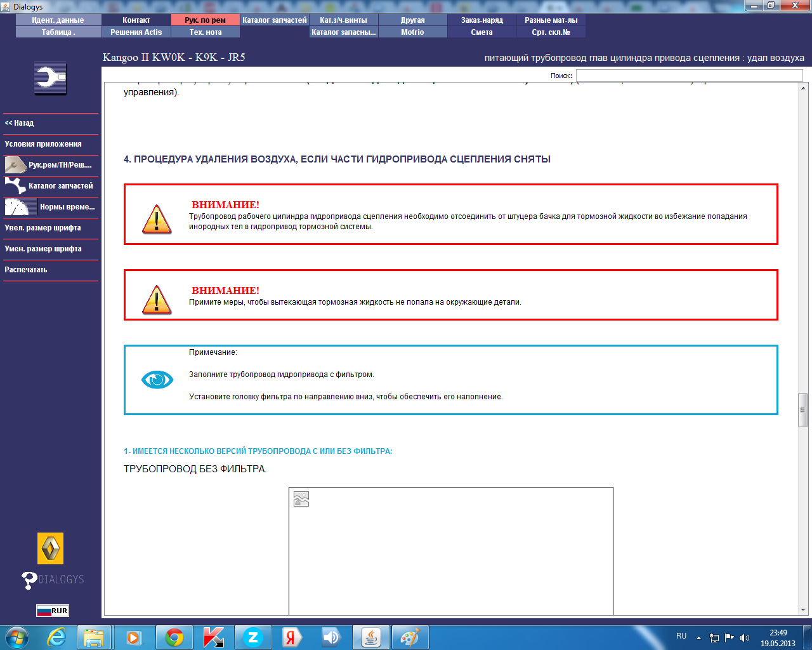This screenshot has width=812, height=650.
Task: Click the gauge icon beside Нормы време...
Action: click(20, 207)
